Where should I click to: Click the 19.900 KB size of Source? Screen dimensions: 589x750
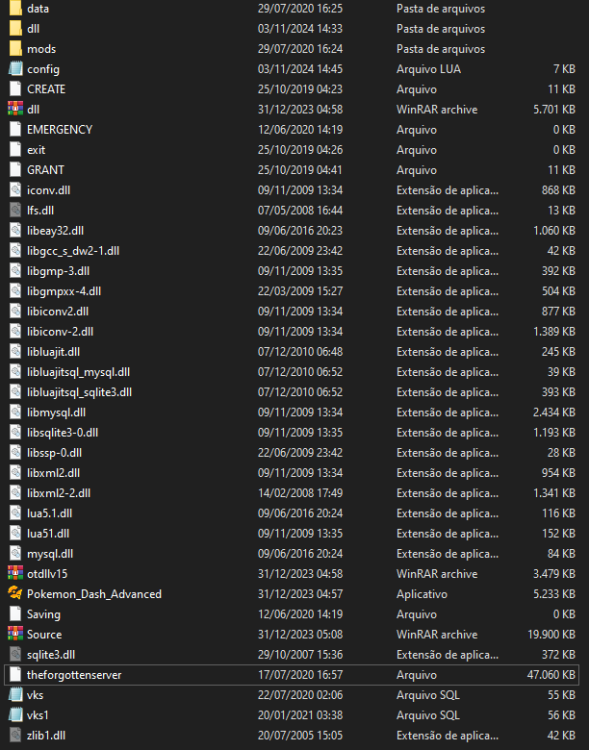click(x=551, y=634)
